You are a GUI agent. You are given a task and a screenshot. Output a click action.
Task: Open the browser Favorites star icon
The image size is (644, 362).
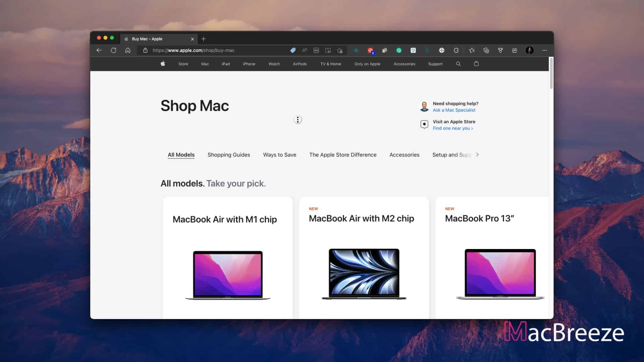point(472,50)
